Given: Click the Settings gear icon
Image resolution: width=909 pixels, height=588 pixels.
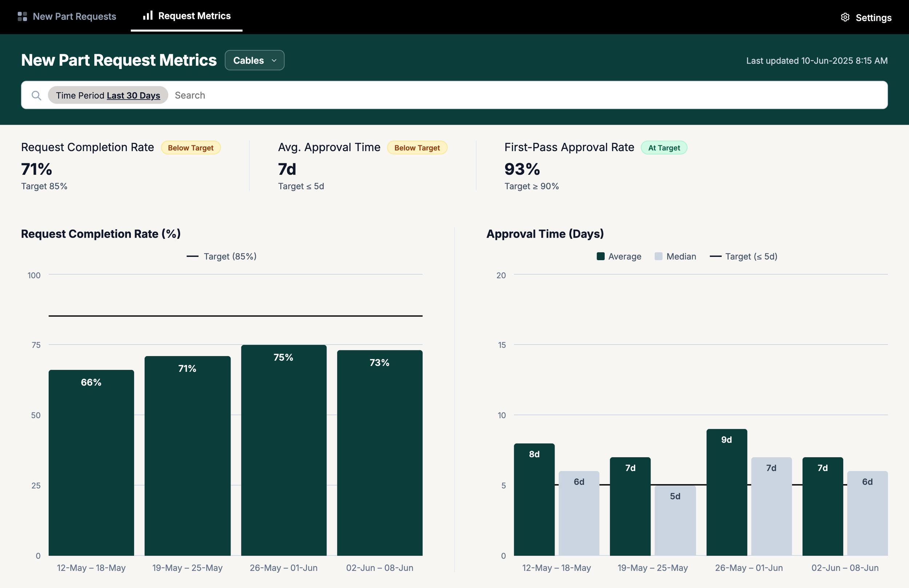Looking at the screenshot, I should coord(845,17).
